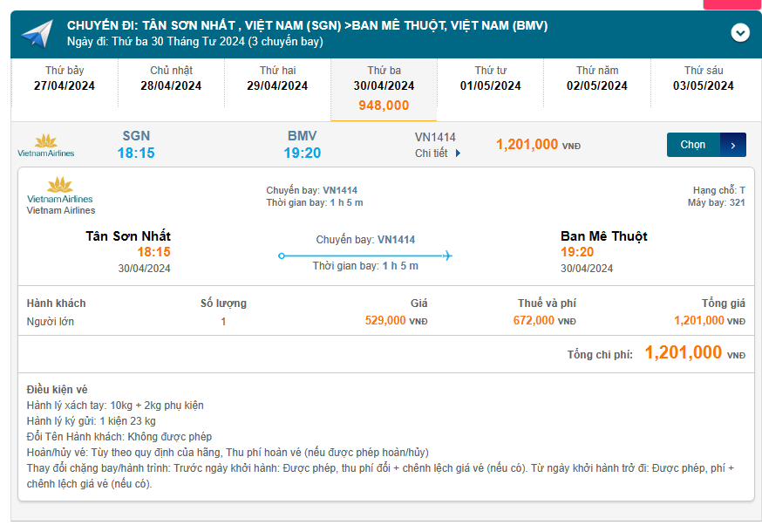This screenshot has width=762, height=532.
Task: Click the small triangle next to Chi tiết
Action: 458,153
